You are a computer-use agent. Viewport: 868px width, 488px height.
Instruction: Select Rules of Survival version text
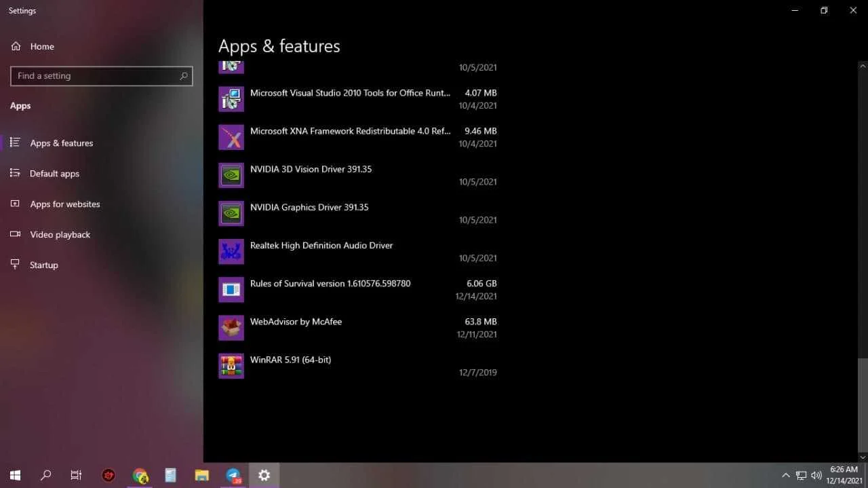[330, 283]
